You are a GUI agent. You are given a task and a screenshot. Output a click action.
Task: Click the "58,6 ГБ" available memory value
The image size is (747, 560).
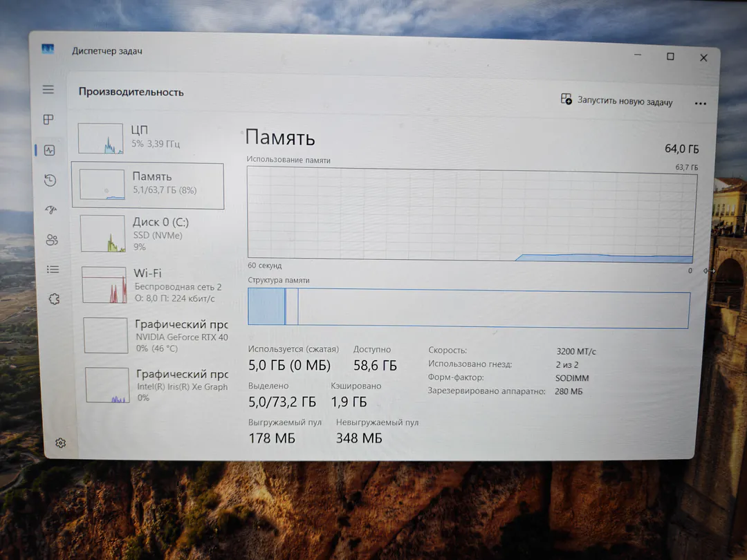pos(375,365)
